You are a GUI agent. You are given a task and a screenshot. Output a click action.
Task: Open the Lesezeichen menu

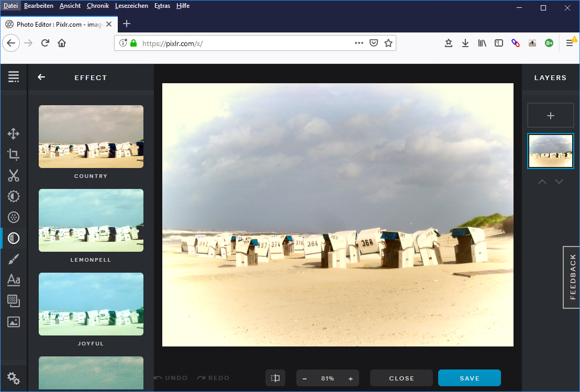click(x=131, y=6)
